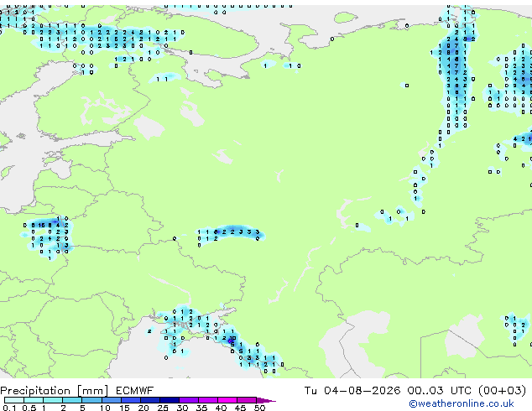Click the 5–10 mm legend swatch
The image size is (532, 411).
pos(91,400)
